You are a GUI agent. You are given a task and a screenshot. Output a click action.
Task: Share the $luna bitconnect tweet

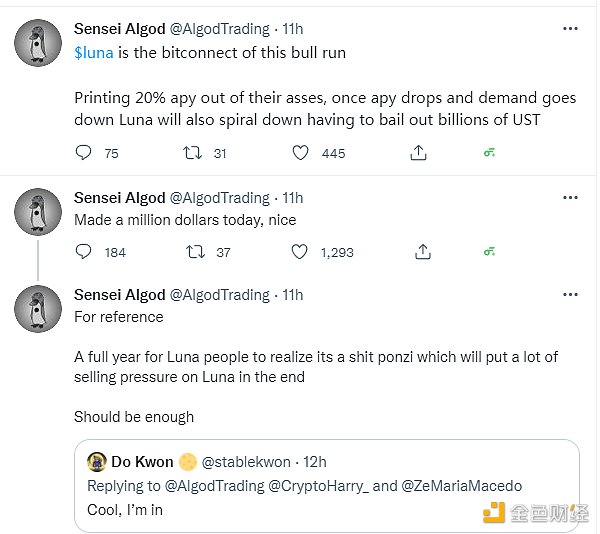[x=419, y=153]
